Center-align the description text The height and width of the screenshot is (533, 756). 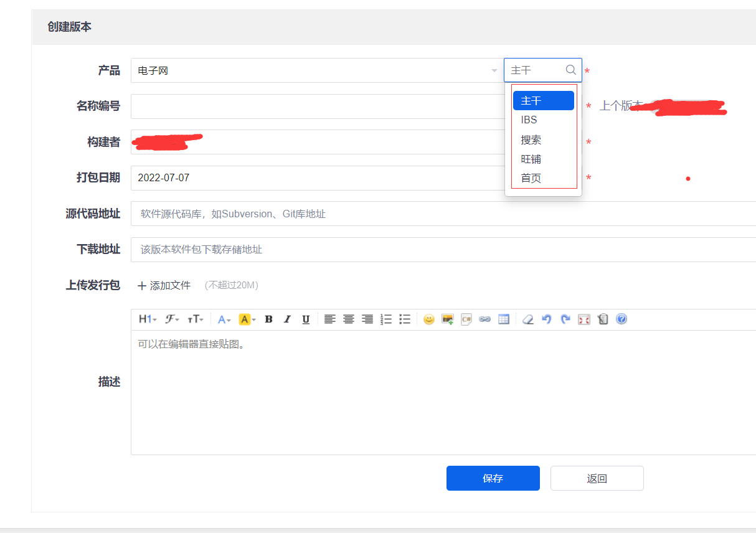[349, 319]
